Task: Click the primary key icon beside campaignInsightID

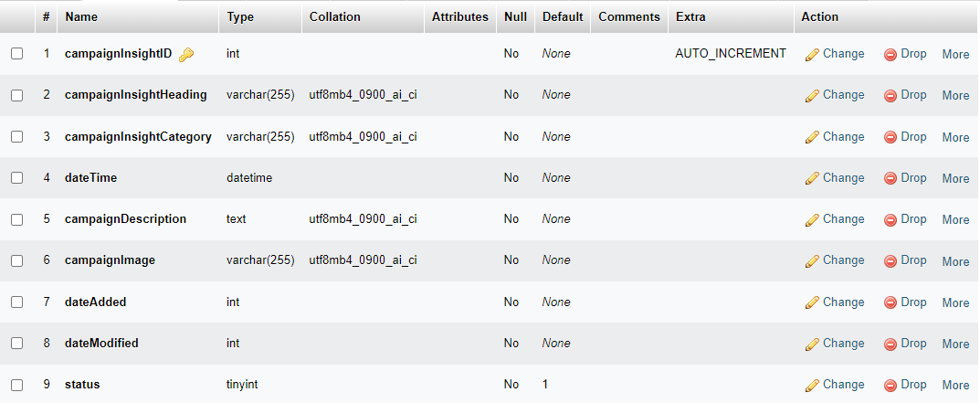Action: tap(186, 54)
